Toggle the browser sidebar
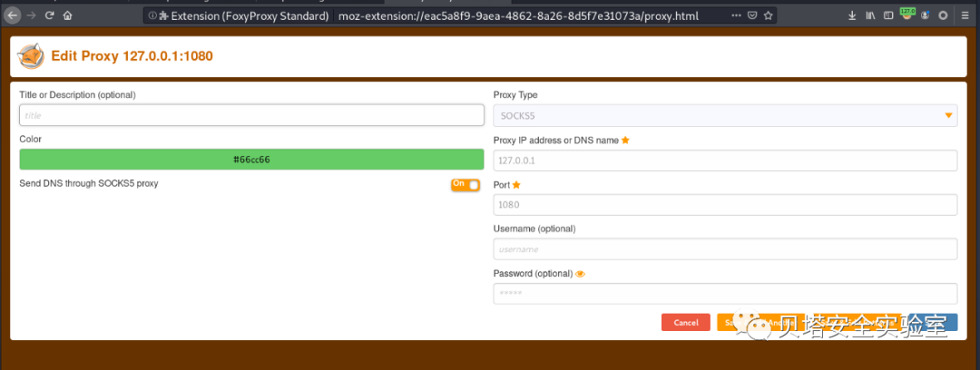The width and height of the screenshot is (980, 370). (888, 15)
